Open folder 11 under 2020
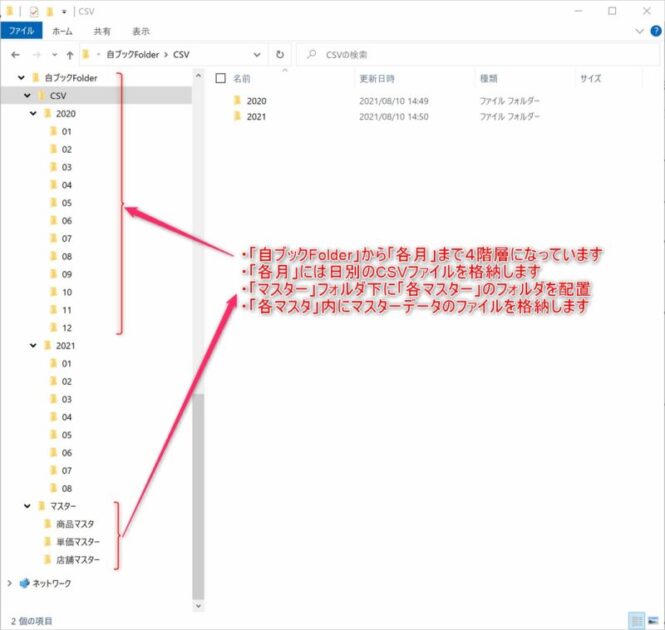Image resolution: width=665 pixels, height=630 pixels. click(x=67, y=310)
